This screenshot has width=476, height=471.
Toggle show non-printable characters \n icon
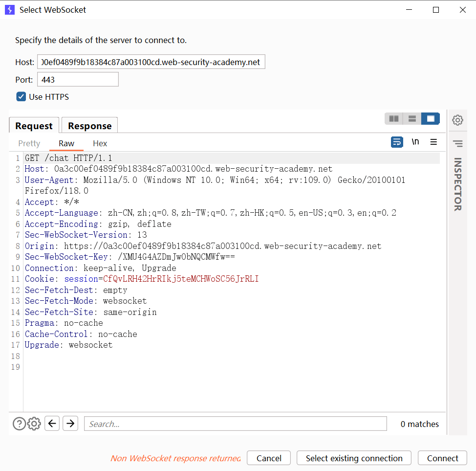(415, 142)
